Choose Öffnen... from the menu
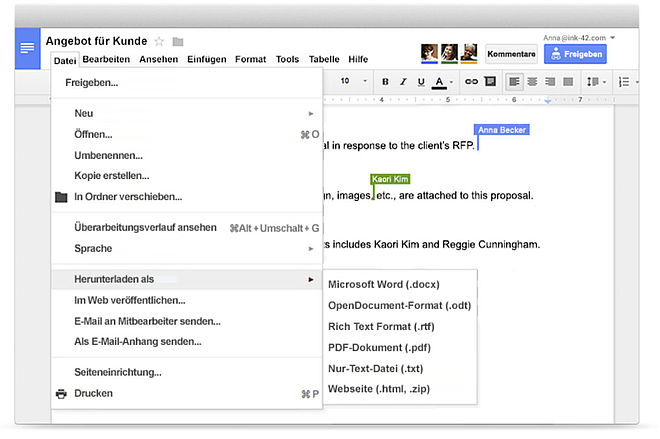 187,134
